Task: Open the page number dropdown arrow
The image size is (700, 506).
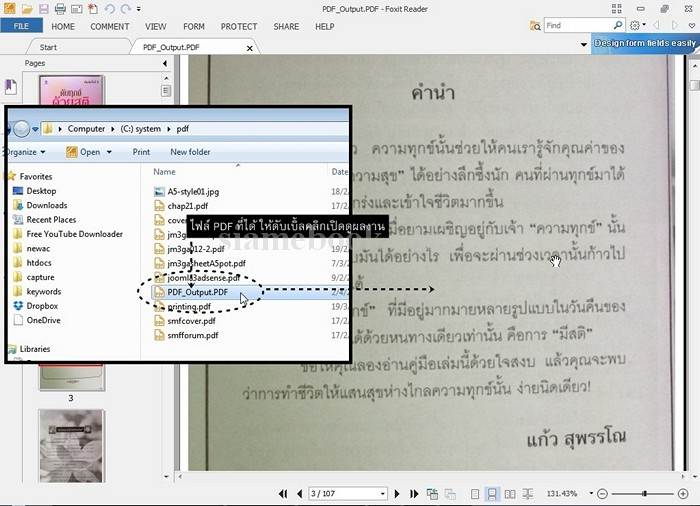Action: click(383, 494)
